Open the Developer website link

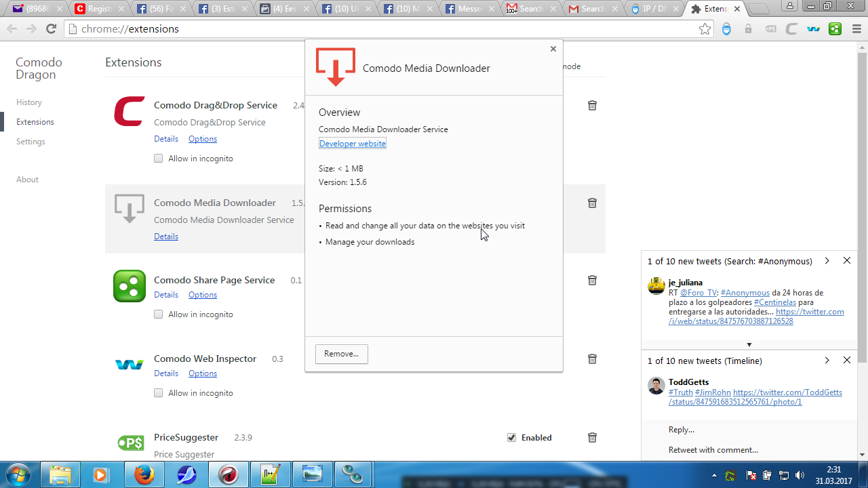353,144
